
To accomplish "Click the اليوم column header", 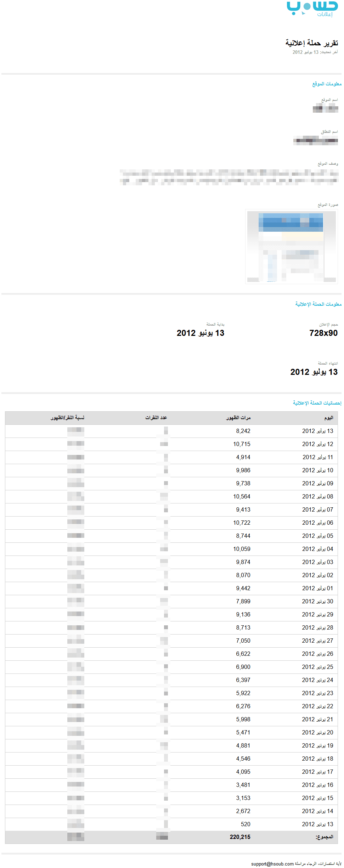I will click(x=329, y=418).
